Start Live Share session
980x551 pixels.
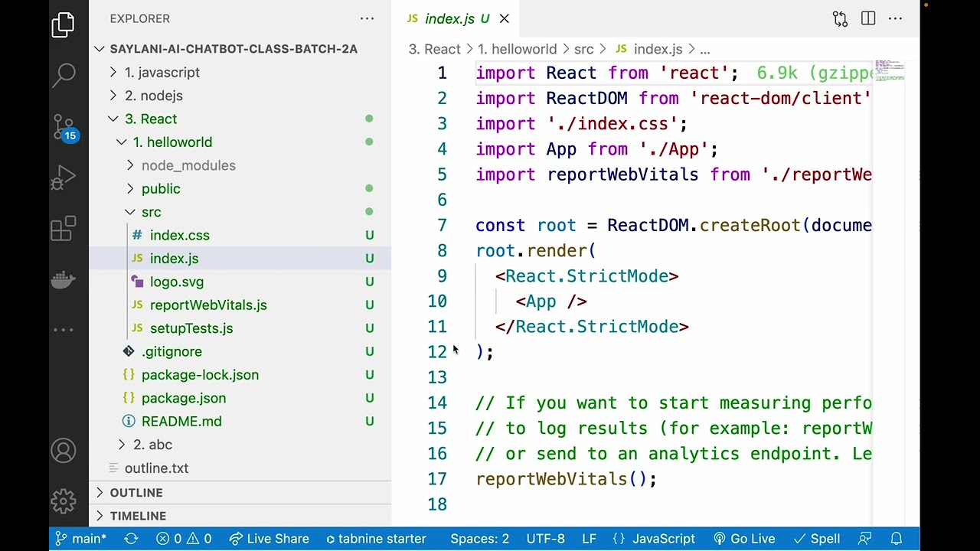[269, 539]
